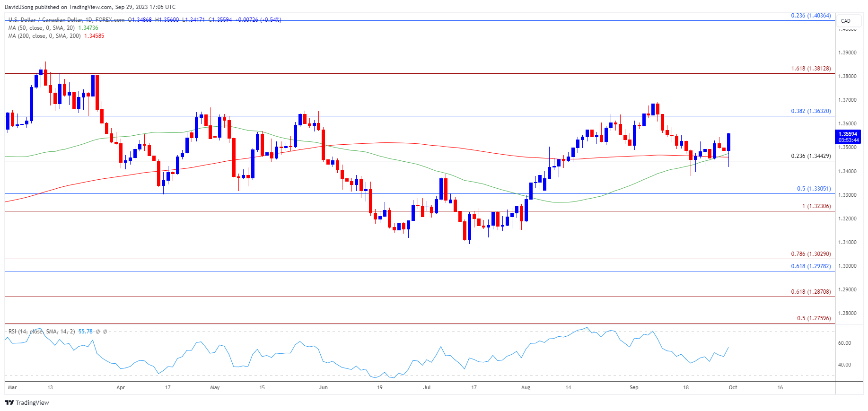Click the published by DavidJSong header text
868x411 pixels.
tap(90, 7)
